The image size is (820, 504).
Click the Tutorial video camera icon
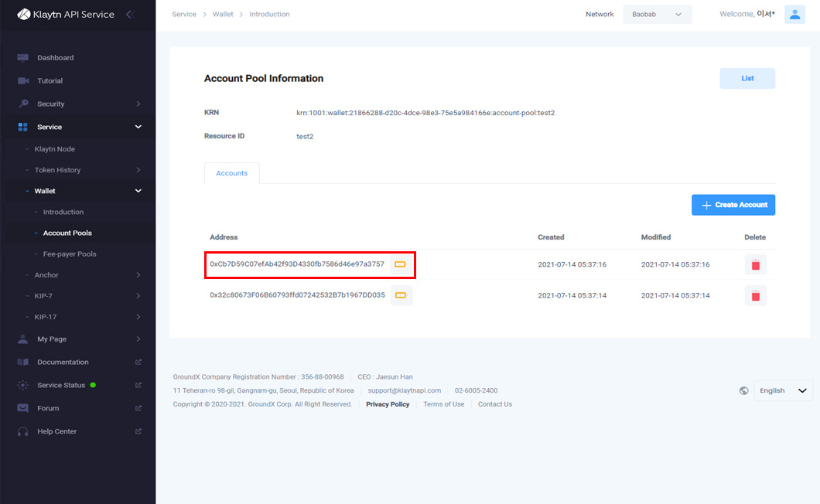coord(23,80)
